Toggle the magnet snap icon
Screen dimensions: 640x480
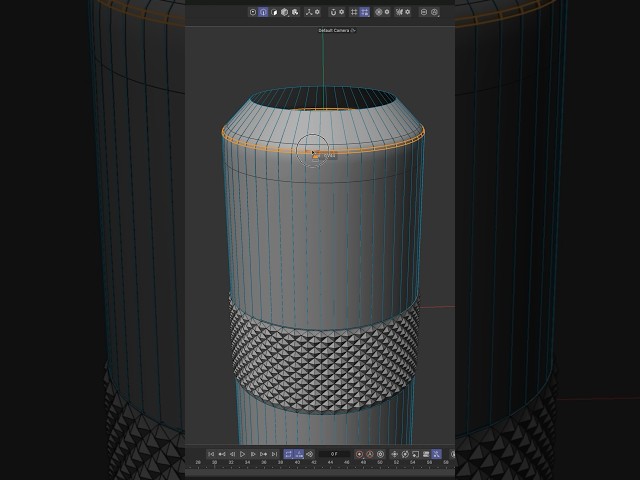point(333,12)
